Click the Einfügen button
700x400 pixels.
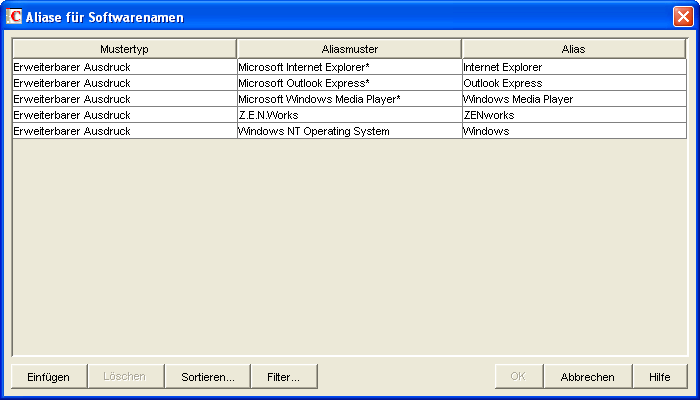(x=49, y=376)
